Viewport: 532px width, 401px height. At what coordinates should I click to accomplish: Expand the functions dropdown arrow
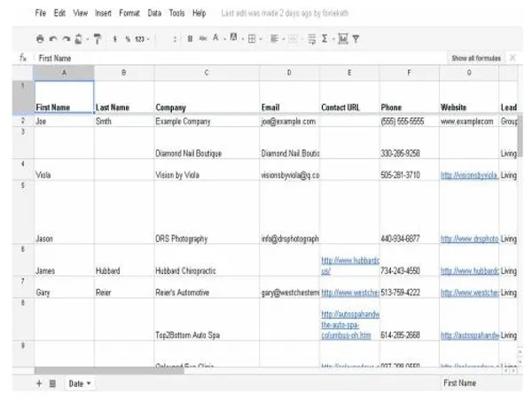[333, 40]
